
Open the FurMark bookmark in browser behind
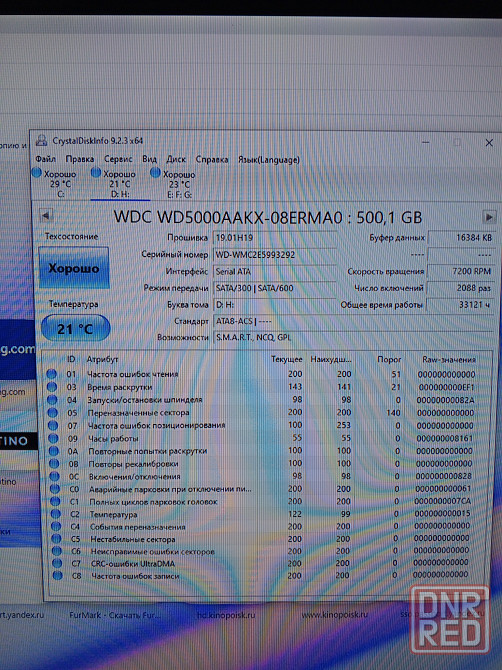[x=114, y=615]
